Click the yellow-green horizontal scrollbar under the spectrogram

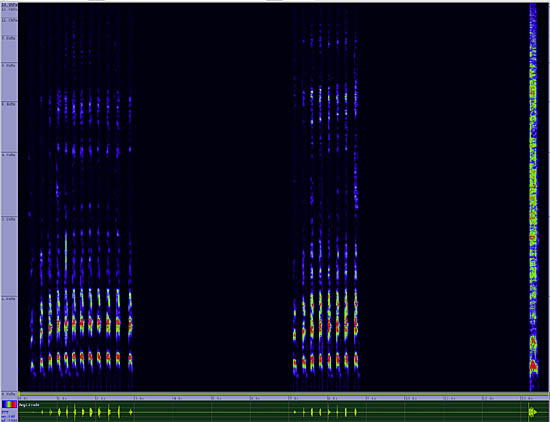[284, 394]
